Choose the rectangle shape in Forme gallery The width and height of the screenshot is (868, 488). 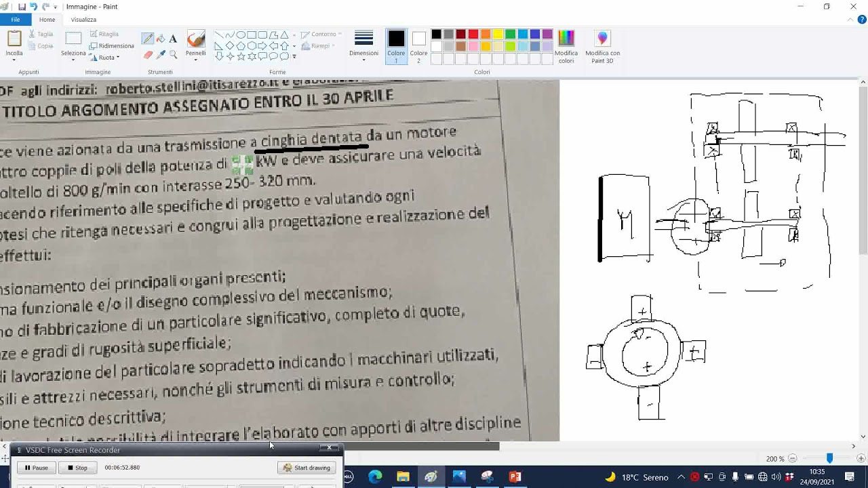coord(252,35)
